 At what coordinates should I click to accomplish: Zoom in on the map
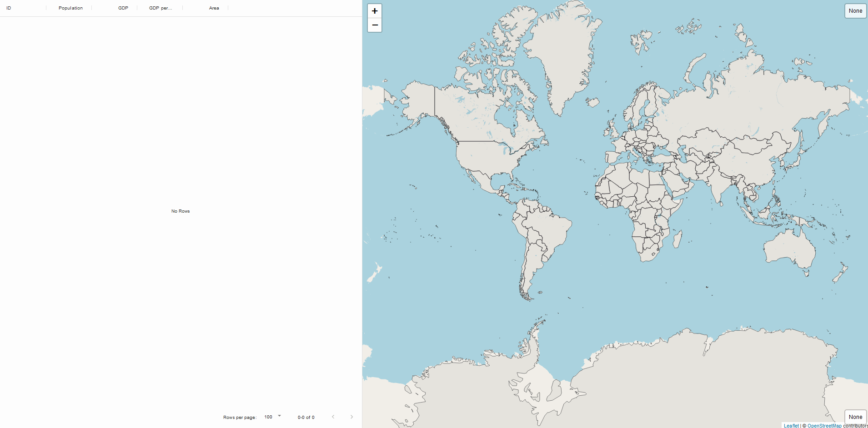point(374,10)
